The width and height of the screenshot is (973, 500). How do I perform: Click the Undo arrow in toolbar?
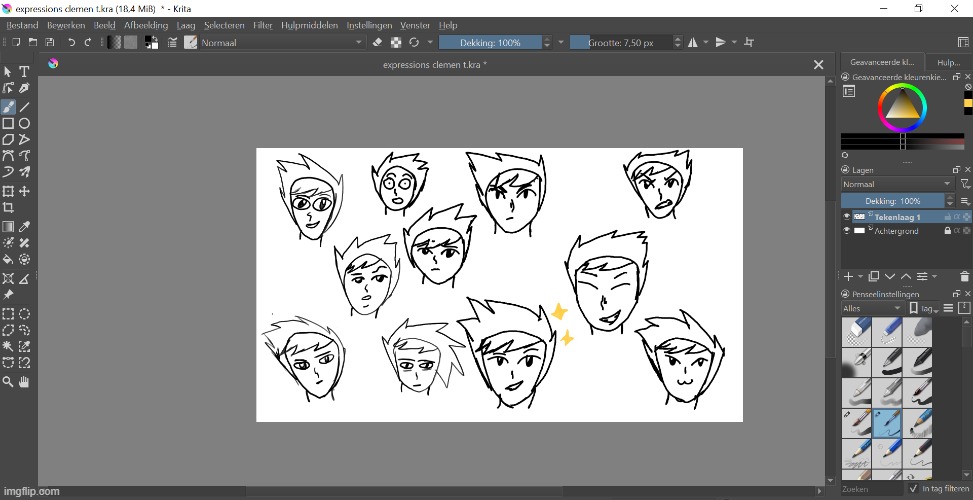tap(71, 42)
